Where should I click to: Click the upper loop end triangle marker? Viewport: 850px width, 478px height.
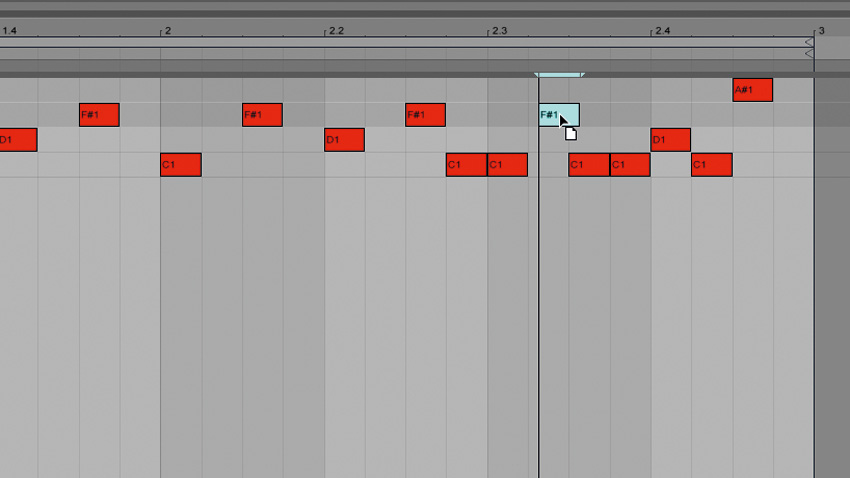(809, 42)
